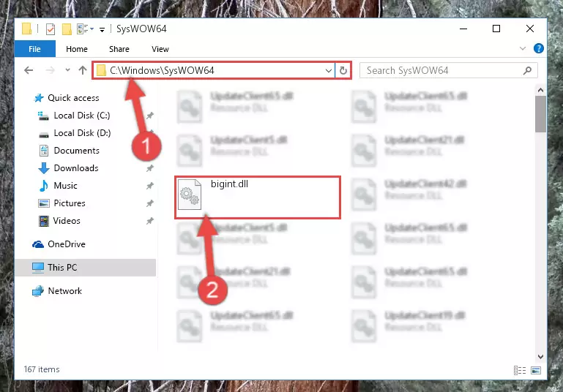Click the blue Help question mark icon
Image resolution: width=563 pixels, height=392 pixels.
click(x=538, y=48)
